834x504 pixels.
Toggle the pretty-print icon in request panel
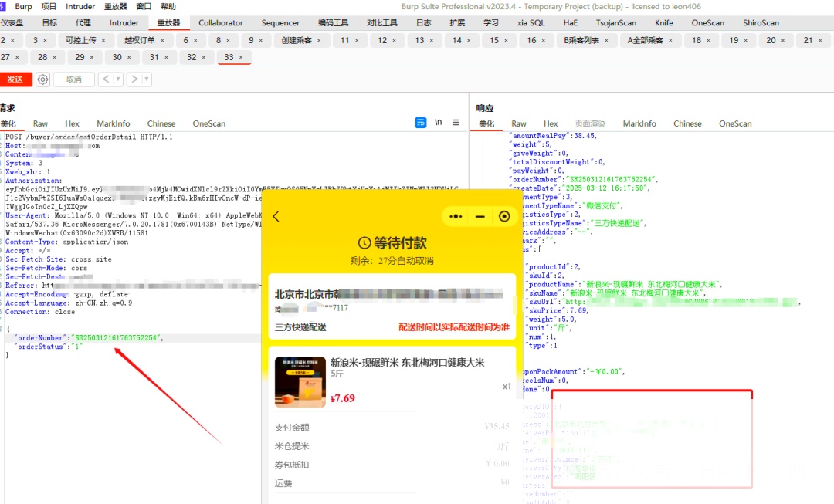[420, 123]
